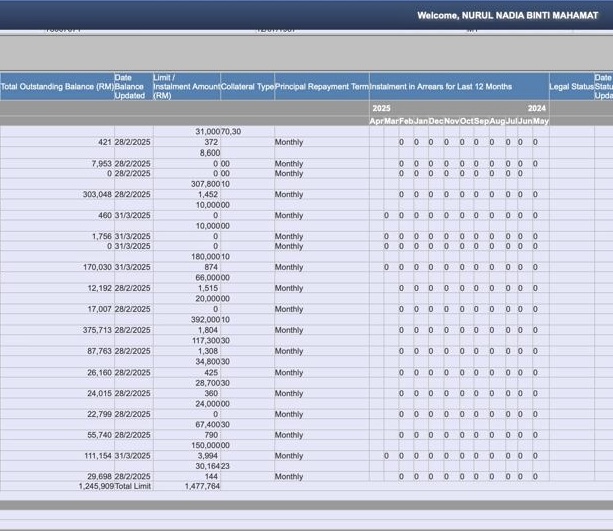Click the 3,994 instalment amount cell
Viewport: 613px width, 531px height.
point(207,456)
